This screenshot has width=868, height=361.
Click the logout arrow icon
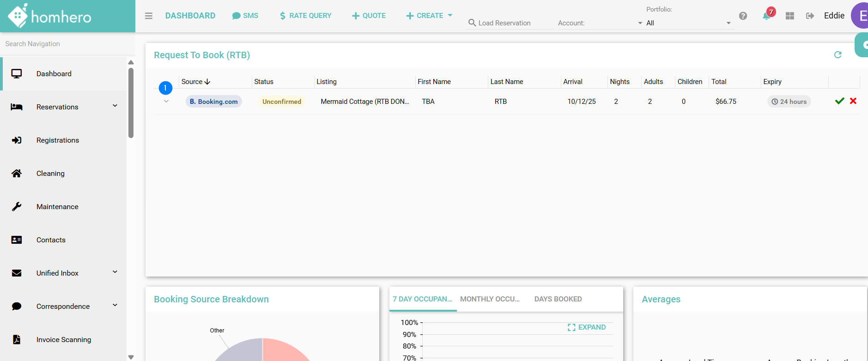point(810,16)
